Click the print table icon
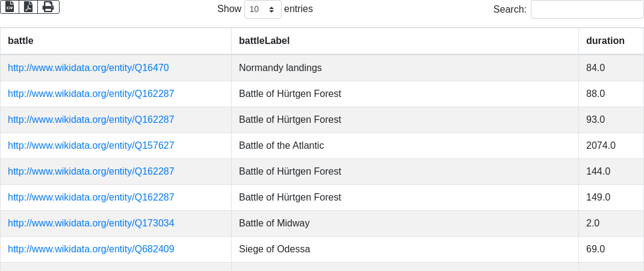Viewport: 644px width, 271px height. [x=48, y=7]
